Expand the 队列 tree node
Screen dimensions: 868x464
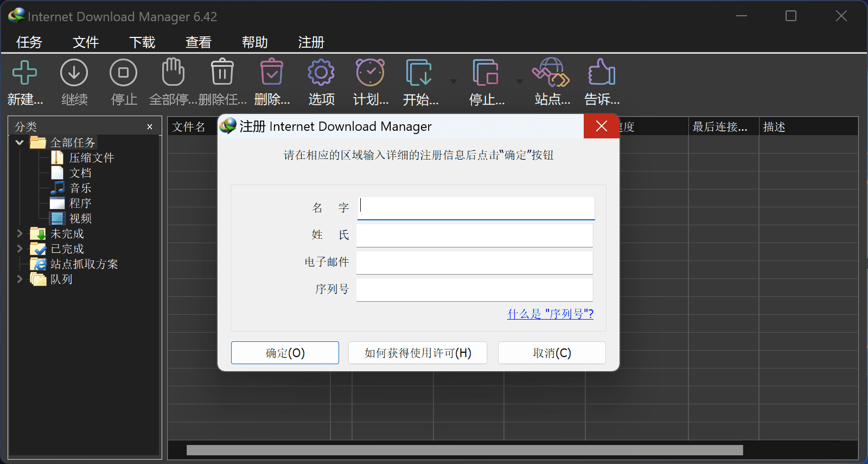tap(20, 279)
